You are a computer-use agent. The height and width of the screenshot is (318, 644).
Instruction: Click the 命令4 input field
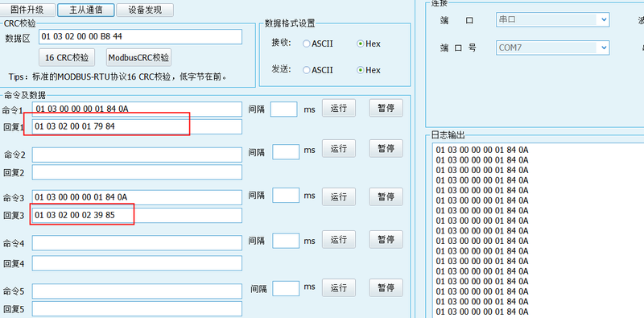(x=137, y=243)
